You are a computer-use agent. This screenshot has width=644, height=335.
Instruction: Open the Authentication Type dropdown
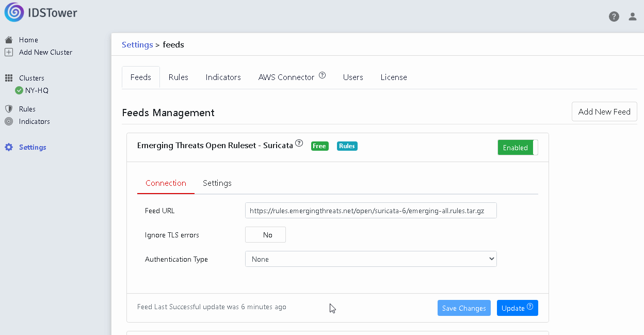click(371, 259)
